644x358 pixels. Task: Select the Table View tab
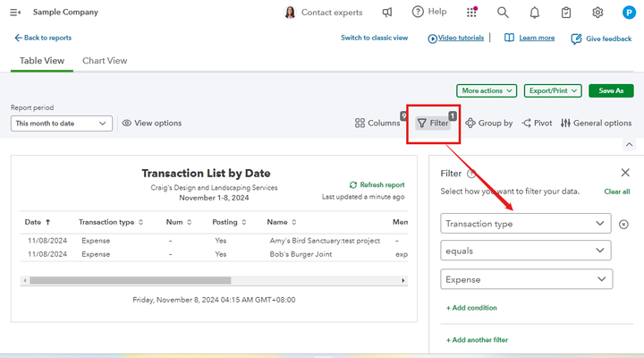(x=41, y=61)
